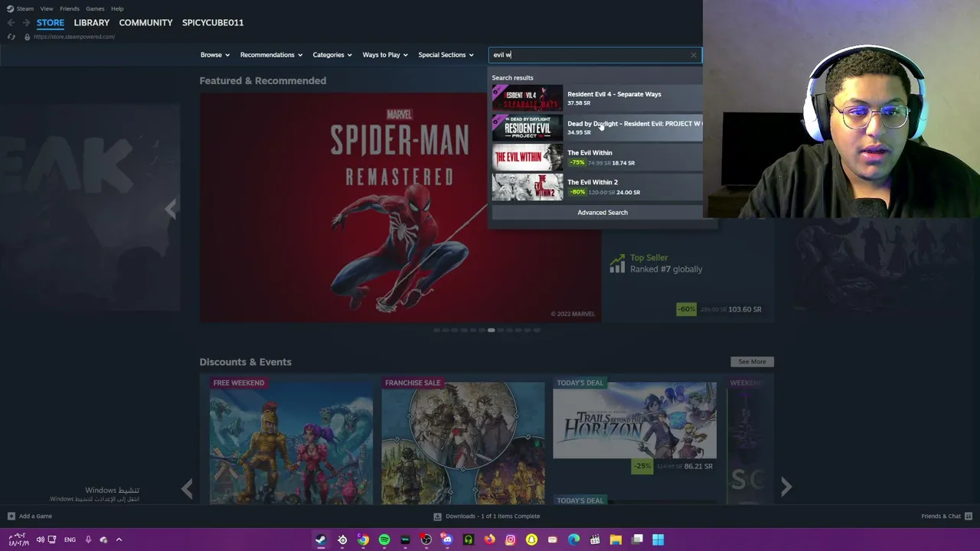Open the Windows Start menu

pyautogui.click(x=658, y=540)
